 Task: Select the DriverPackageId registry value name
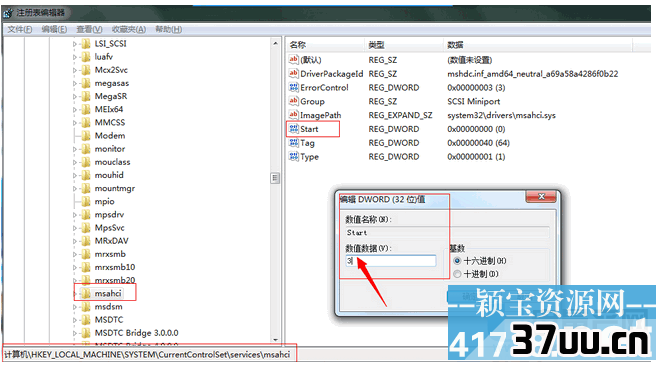(331, 74)
